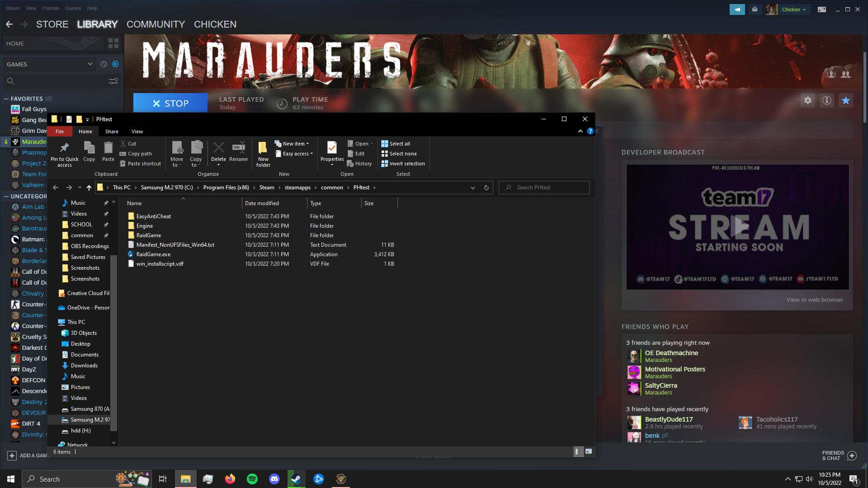The height and width of the screenshot is (488, 868).
Task: Switch to the View ribbon tab
Action: point(137,131)
